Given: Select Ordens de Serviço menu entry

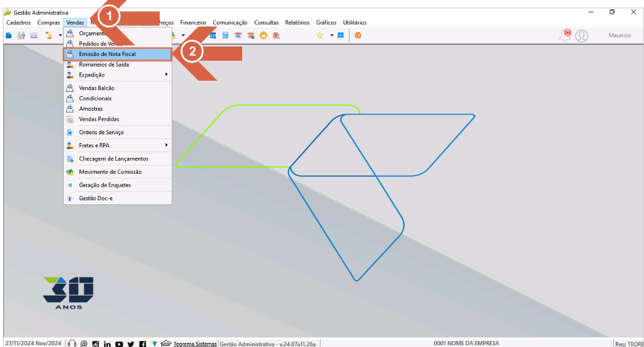Looking at the screenshot, I should click(x=117, y=132).
